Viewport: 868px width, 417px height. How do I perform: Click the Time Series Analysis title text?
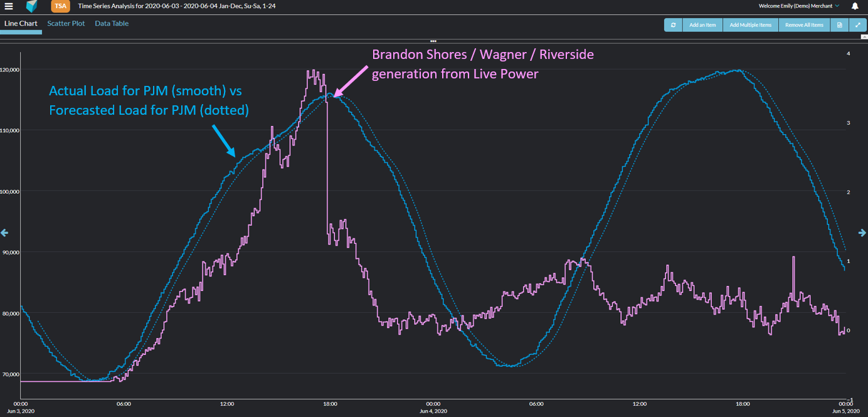tap(176, 6)
